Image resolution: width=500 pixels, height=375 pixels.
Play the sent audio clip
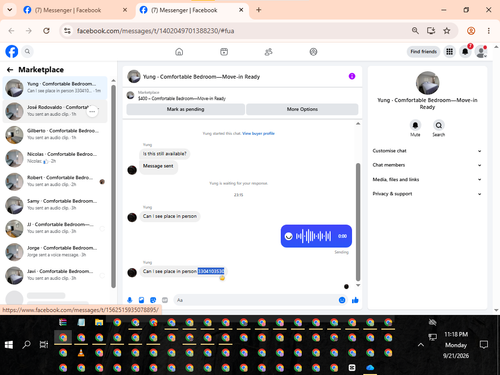point(289,236)
